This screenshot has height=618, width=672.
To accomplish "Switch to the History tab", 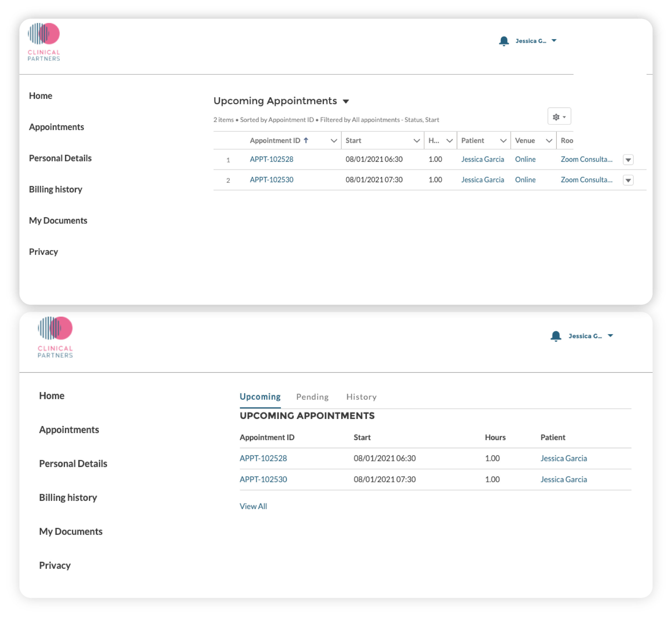I will pyautogui.click(x=362, y=397).
